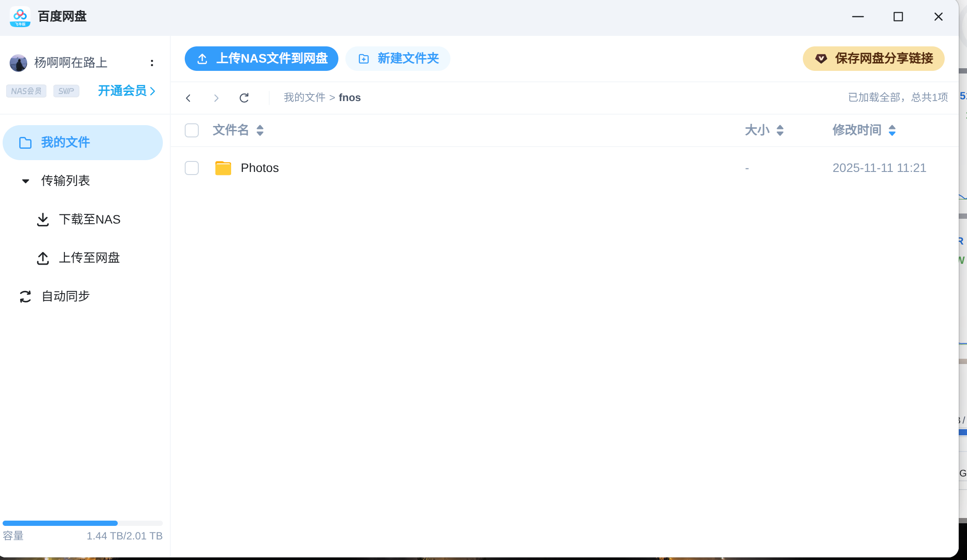Check the Photos folder checkbox
The height and width of the screenshot is (560, 967).
(192, 168)
